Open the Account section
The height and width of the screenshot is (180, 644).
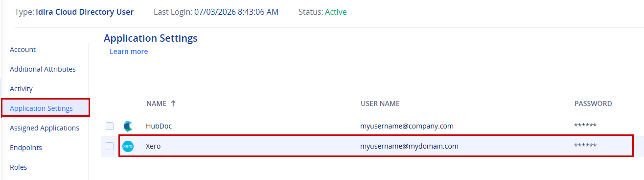(23, 50)
